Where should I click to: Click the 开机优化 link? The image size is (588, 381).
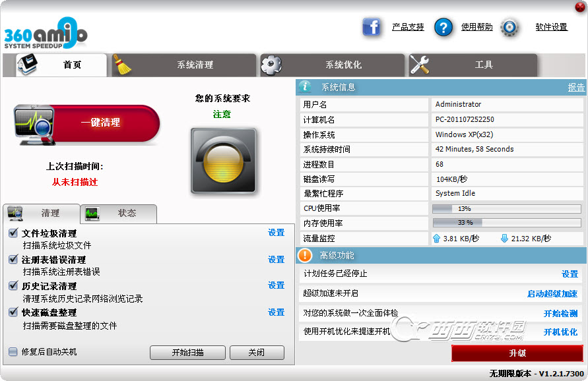click(x=561, y=332)
